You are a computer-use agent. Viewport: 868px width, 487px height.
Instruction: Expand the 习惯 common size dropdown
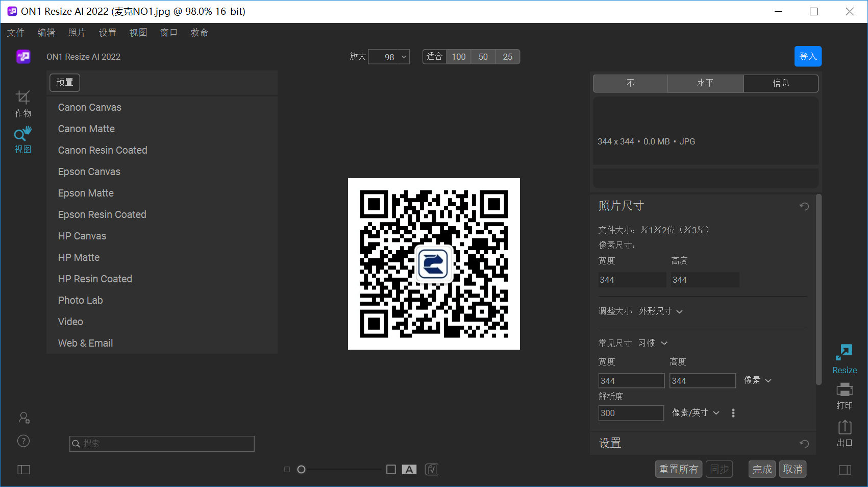[653, 343]
